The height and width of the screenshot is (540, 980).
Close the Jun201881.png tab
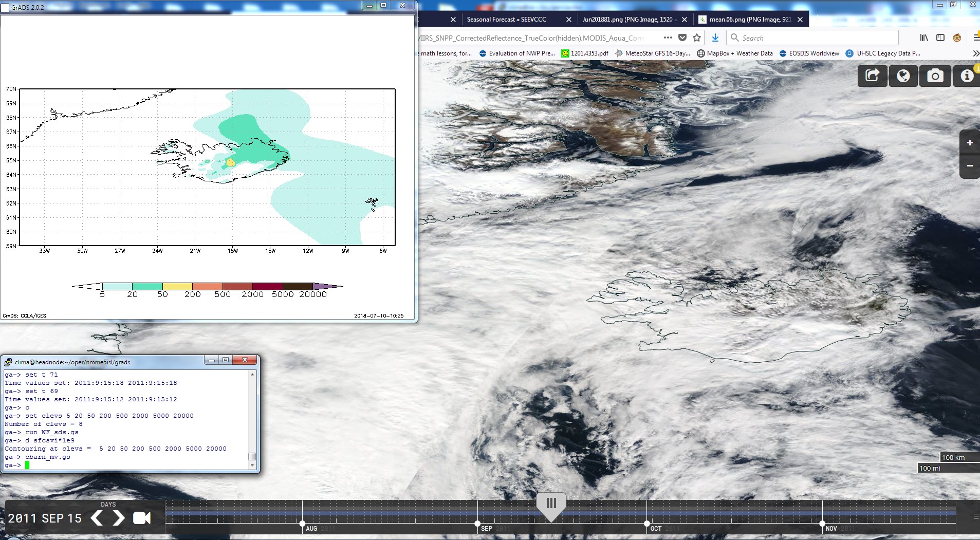(684, 20)
